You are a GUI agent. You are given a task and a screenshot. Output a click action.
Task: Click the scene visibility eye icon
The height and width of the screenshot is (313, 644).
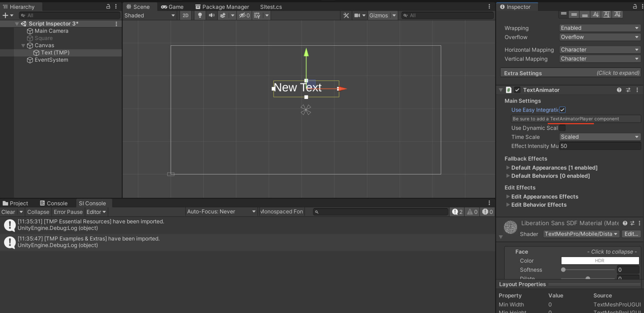243,15
